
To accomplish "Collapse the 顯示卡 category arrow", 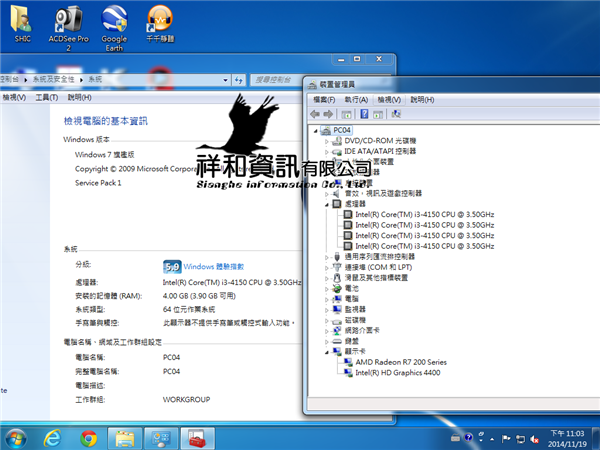I will [327, 352].
